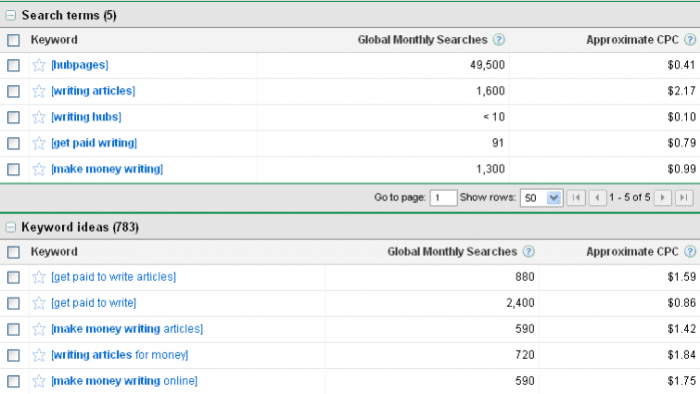Open the [make money writing] keyword link
Image resolution: width=700 pixels, height=394 pixels.
point(107,169)
